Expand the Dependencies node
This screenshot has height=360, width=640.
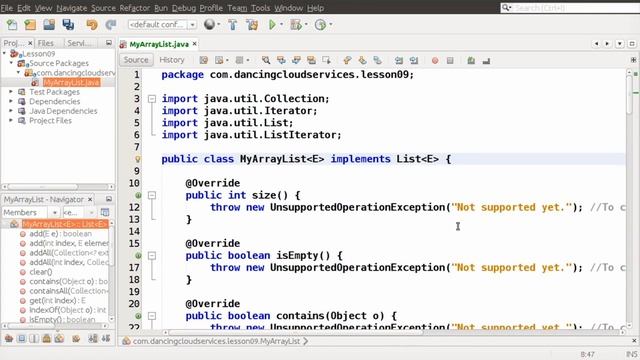(11, 101)
